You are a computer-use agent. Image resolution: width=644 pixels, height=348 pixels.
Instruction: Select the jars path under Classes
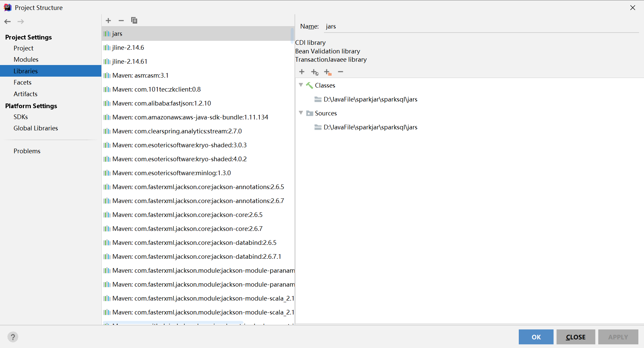coord(370,99)
